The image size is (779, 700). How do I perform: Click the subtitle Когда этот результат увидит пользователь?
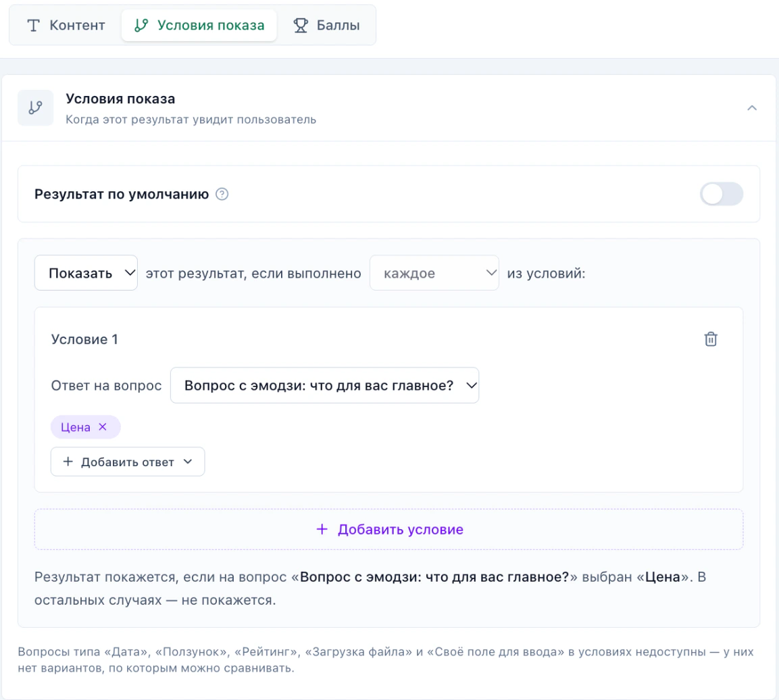click(191, 120)
